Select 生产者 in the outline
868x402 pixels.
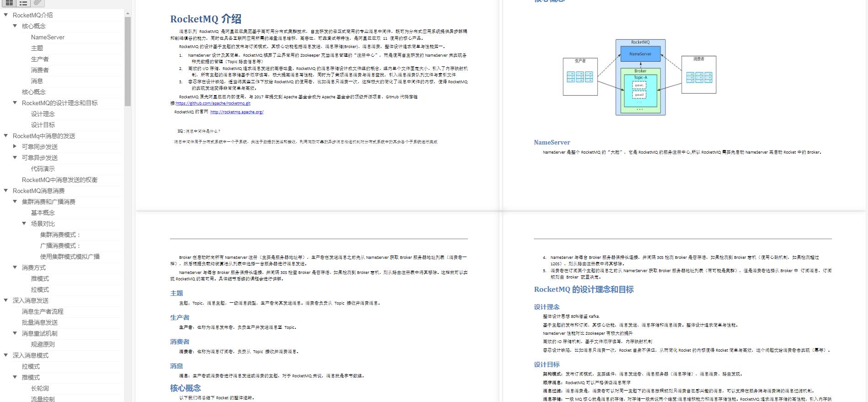40,59
